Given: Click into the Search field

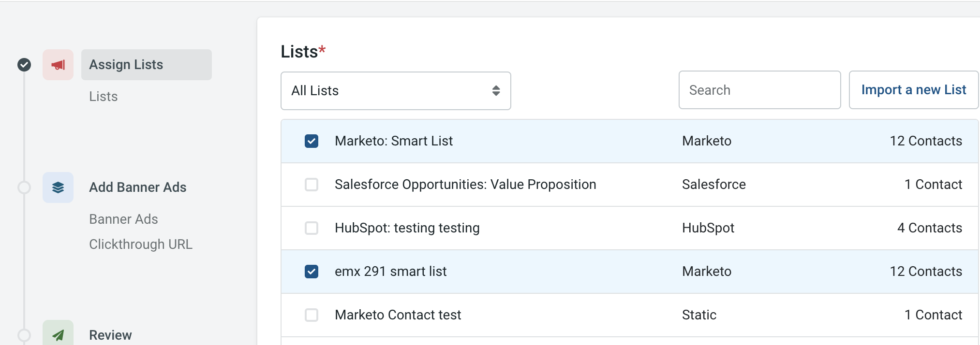Looking at the screenshot, I should pos(760,90).
